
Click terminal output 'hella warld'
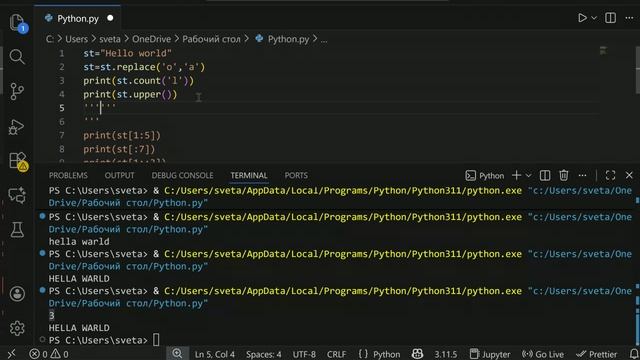coord(79,242)
